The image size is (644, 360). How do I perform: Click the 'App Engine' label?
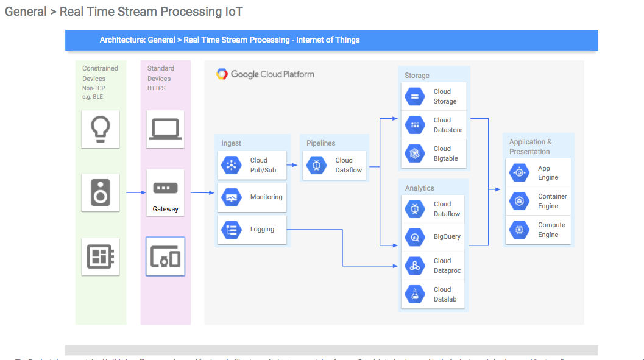tap(548, 173)
